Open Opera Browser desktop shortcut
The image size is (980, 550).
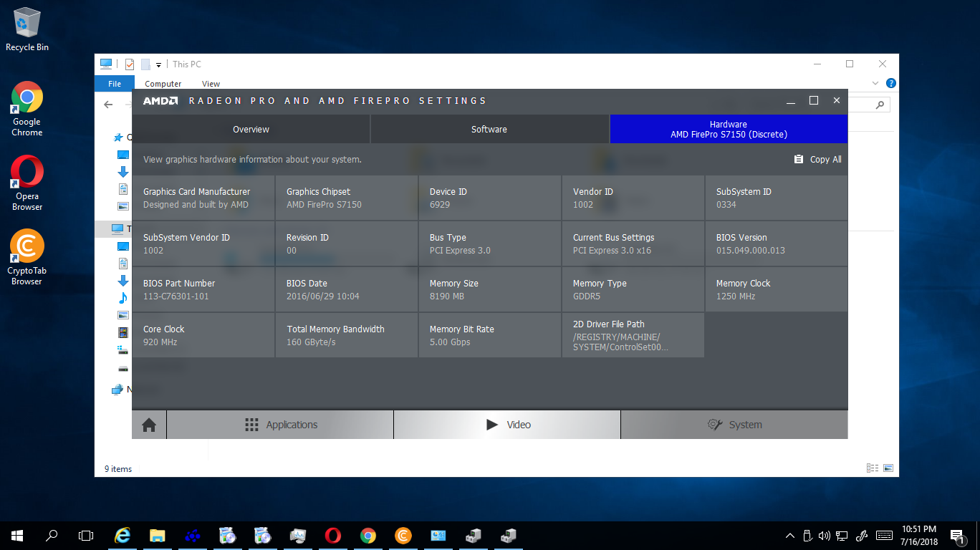[27, 183]
